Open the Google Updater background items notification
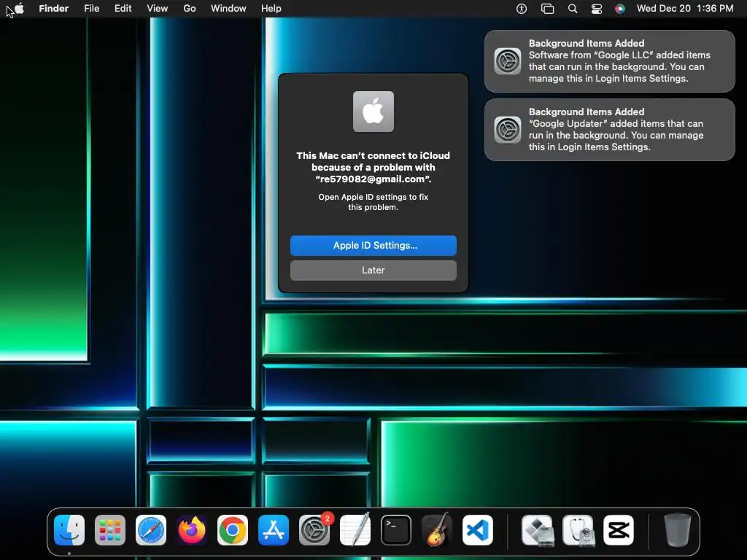747x560 pixels. click(x=610, y=130)
